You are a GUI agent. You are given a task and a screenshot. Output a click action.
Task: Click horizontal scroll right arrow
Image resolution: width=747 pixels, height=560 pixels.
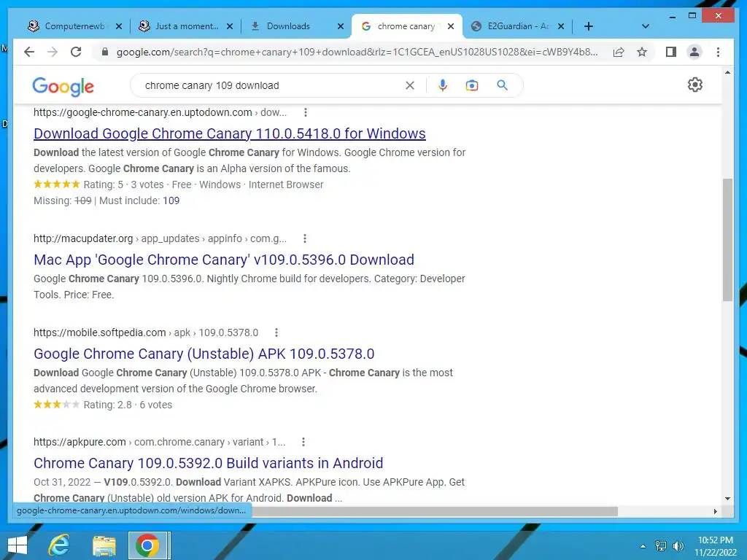pyautogui.click(x=715, y=511)
